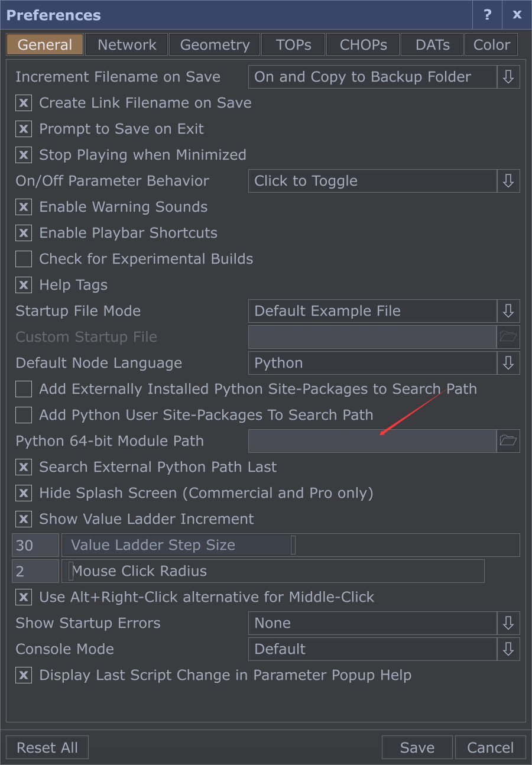532x765 pixels.
Task: Select the Color tab
Action: click(x=492, y=45)
